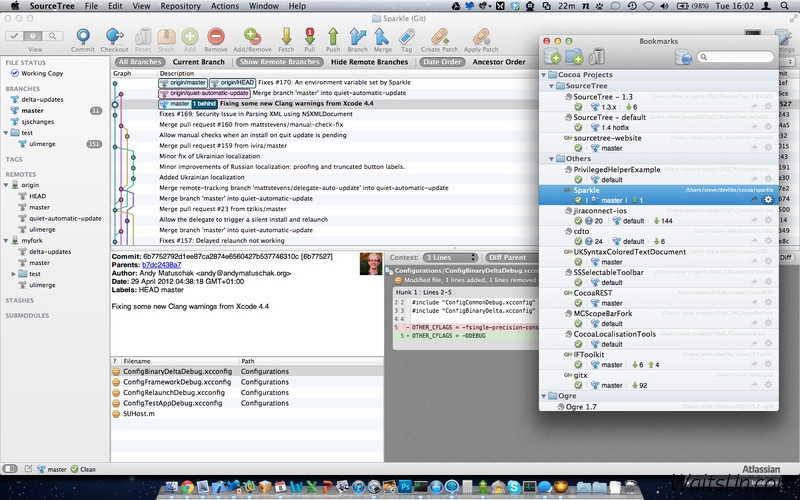Open the Actions menu in menu bar
The height and width of the screenshot is (500, 800).
tap(225, 6)
